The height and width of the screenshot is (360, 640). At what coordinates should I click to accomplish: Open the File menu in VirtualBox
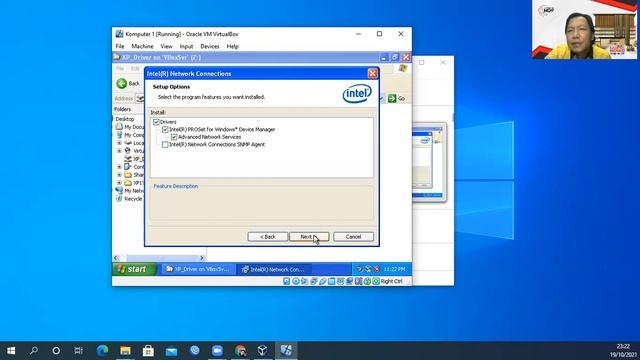(x=120, y=47)
